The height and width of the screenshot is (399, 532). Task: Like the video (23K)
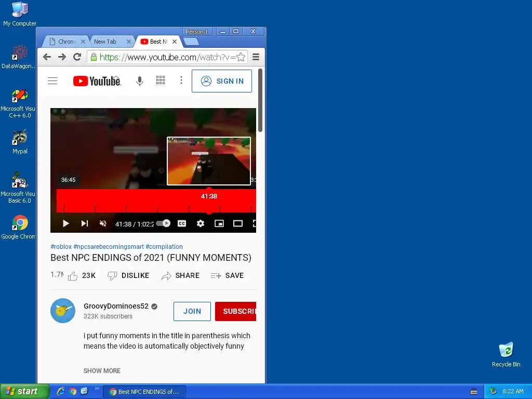pos(82,275)
